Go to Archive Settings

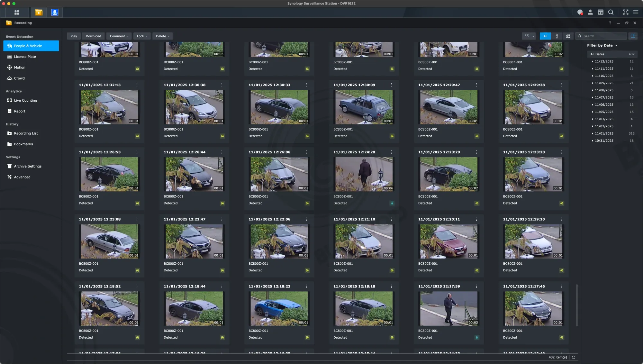pos(28,166)
